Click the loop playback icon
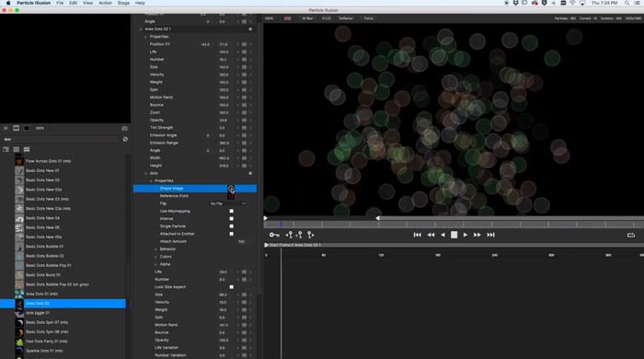The height and width of the screenshot is (359, 644). pos(631,235)
